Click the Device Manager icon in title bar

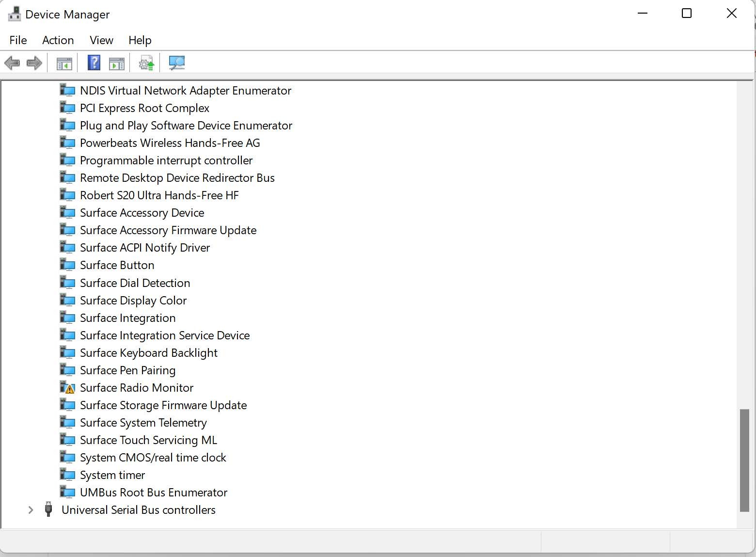(14, 14)
